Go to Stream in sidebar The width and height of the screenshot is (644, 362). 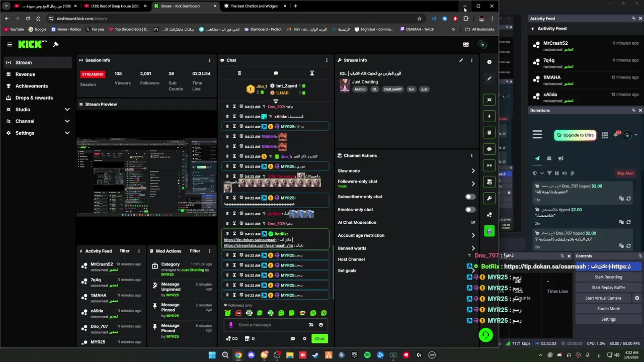39,63
